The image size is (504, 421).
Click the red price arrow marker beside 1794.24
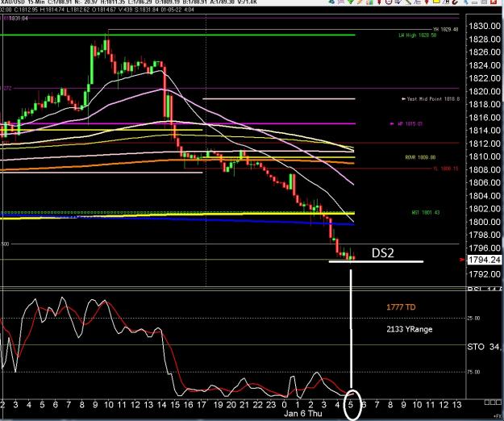pos(462,260)
